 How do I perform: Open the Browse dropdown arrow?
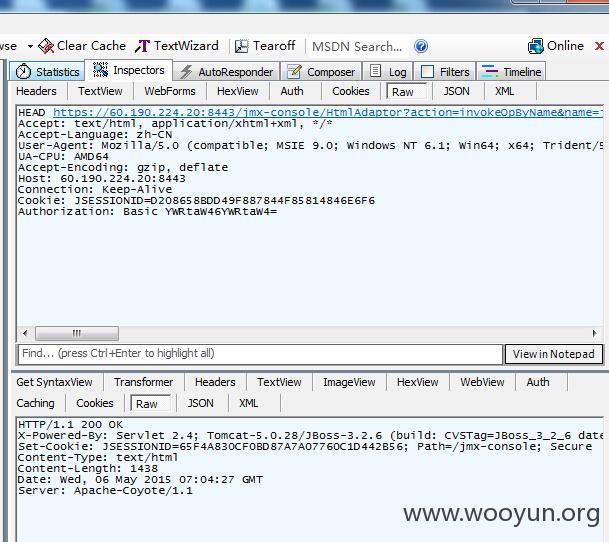tap(30, 46)
